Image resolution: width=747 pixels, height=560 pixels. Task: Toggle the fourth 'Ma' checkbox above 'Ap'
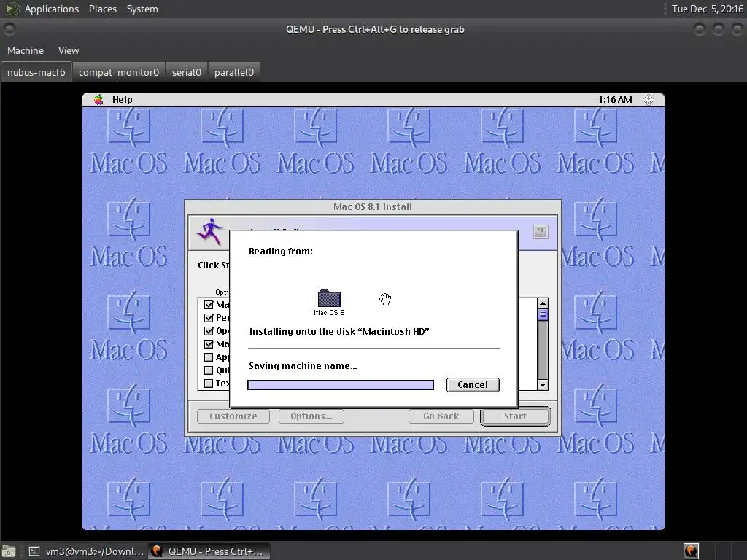pyautogui.click(x=209, y=344)
